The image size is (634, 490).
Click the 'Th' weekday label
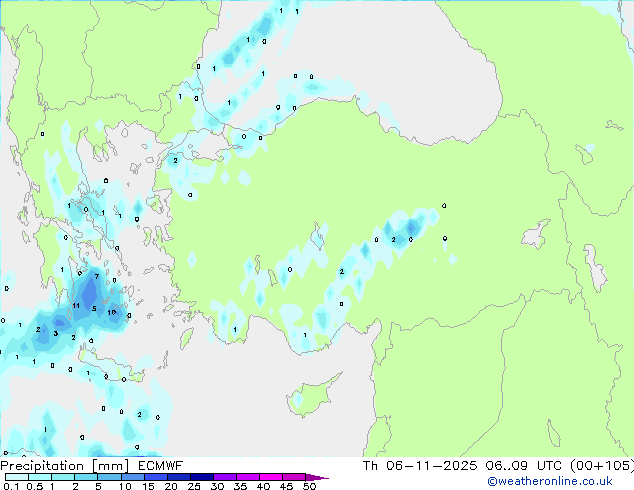[x=370, y=466]
